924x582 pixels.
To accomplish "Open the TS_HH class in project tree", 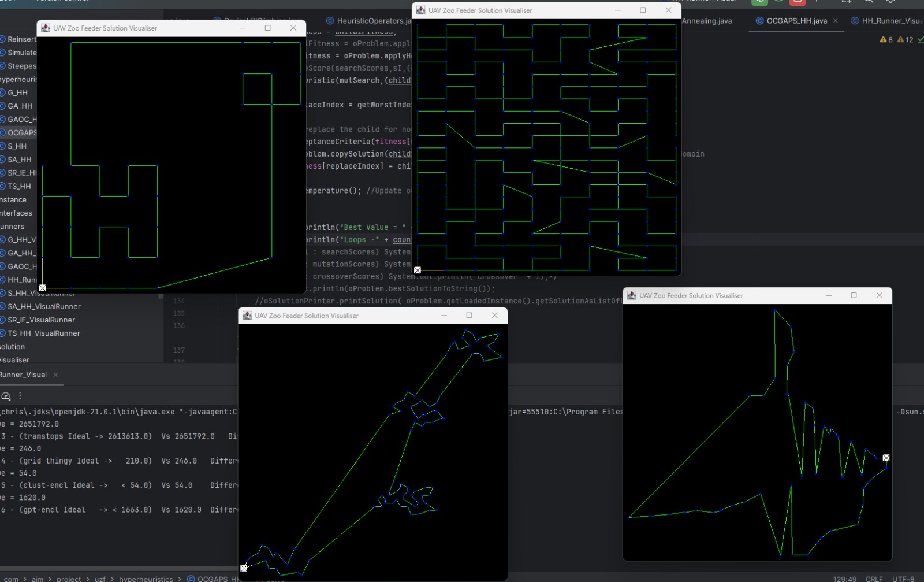I will pos(19,186).
